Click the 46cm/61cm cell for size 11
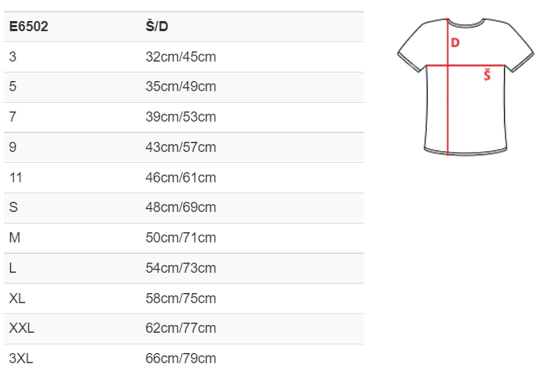The width and height of the screenshot is (547, 392). (181, 178)
